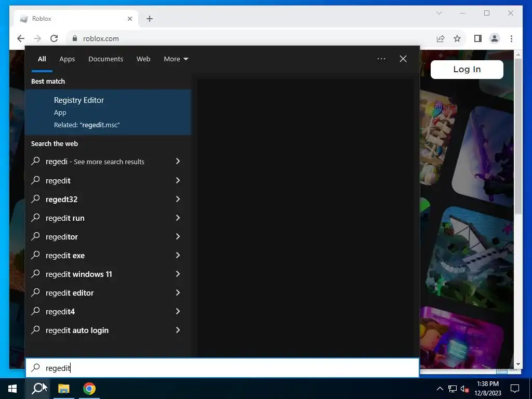Expand arrow for 'regedit editor' suggestion

coord(178,292)
